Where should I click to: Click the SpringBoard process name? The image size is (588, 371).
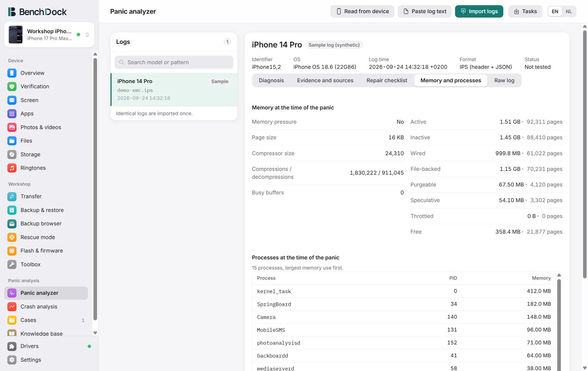(274, 304)
